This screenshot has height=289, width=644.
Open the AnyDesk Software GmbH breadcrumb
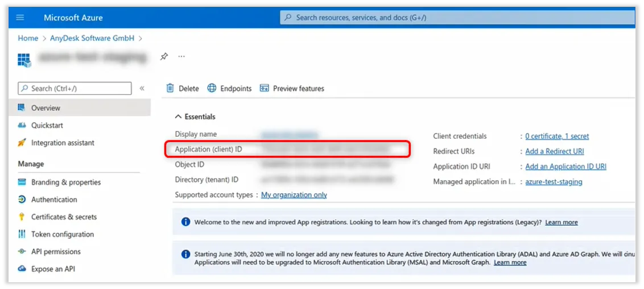[x=91, y=38]
